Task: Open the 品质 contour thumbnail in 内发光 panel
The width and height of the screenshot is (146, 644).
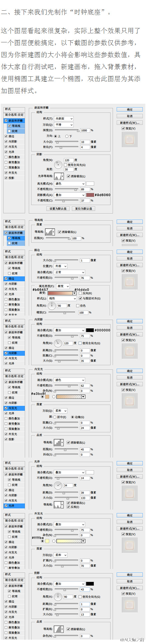Action: (59, 443)
